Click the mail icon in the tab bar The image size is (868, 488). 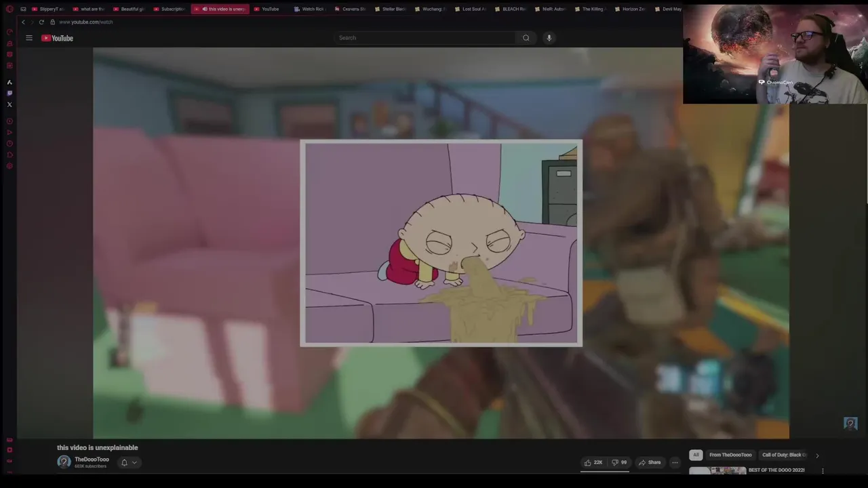pos(23,9)
